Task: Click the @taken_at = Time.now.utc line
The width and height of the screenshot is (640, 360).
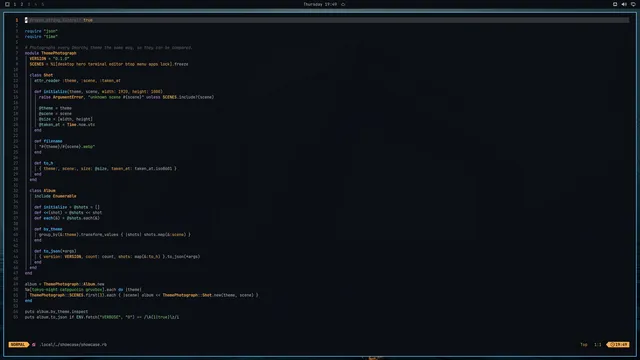Action: pos(67,124)
